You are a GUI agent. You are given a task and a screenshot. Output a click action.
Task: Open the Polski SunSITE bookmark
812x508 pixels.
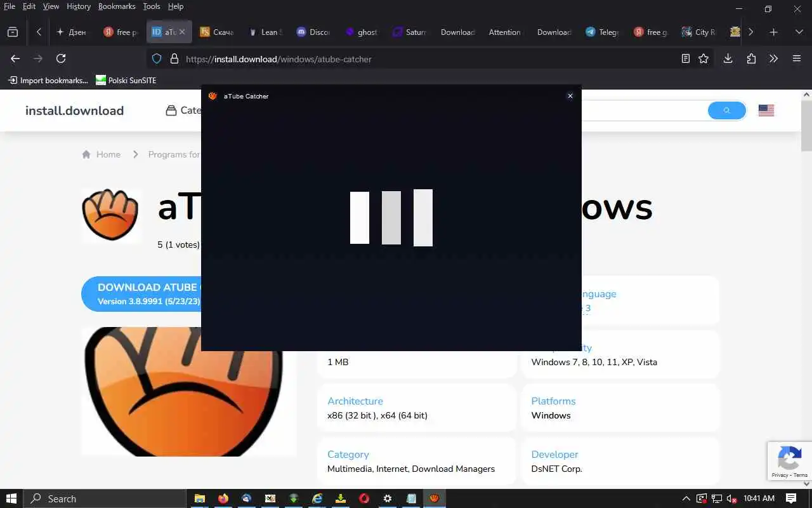pyautogui.click(x=126, y=80)
